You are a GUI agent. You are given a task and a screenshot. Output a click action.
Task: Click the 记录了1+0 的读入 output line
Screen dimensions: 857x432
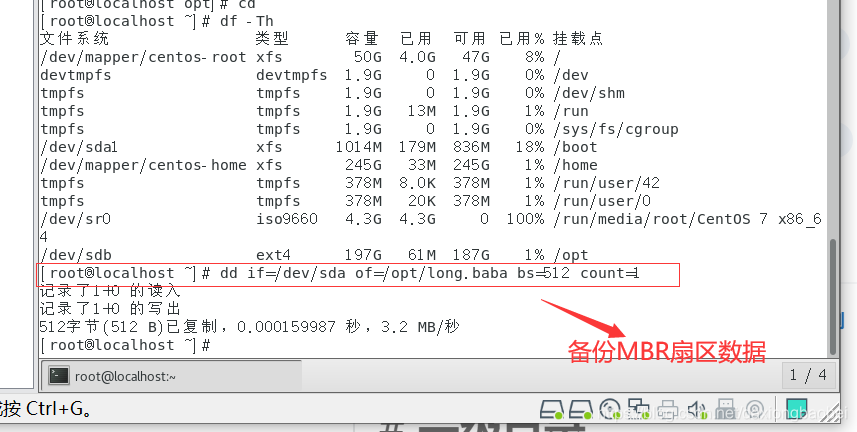click(x=110, y=291)
